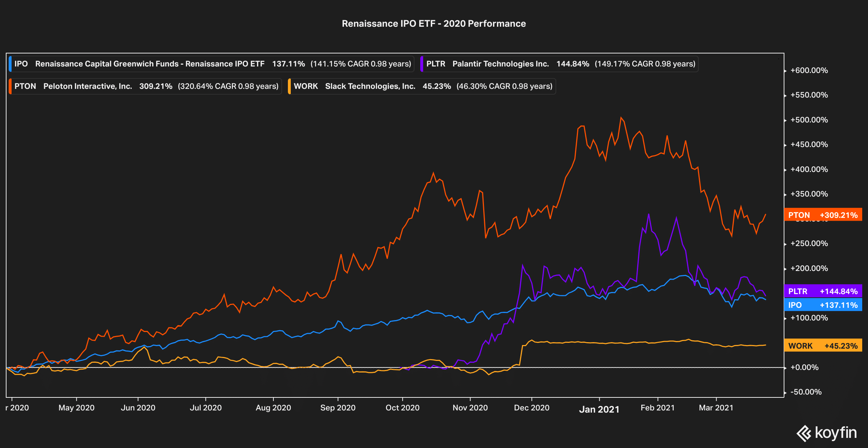868x448 pixels.
Task: Click the Sep 2020 x-axis label
Action: [338, 408]
